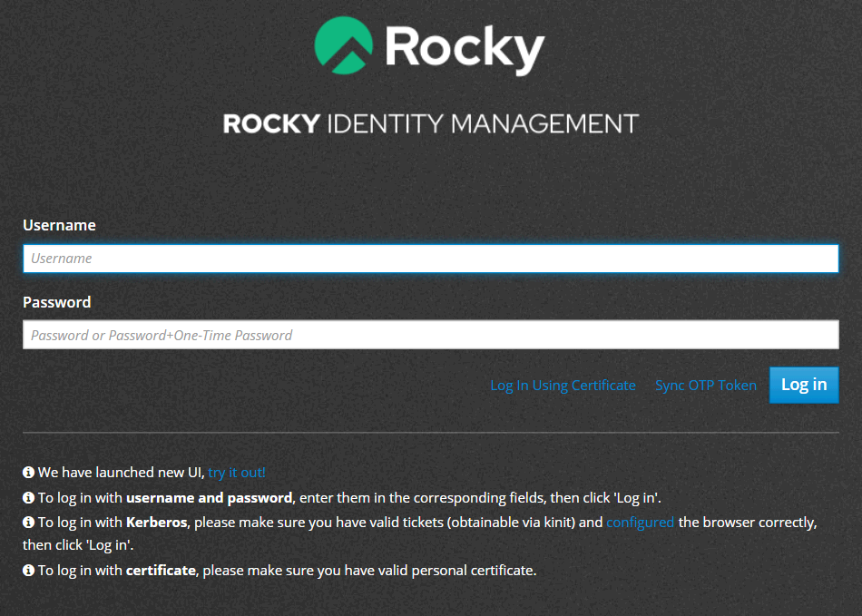
Task: Click the 'Username' field label
Action: [59, 225]
